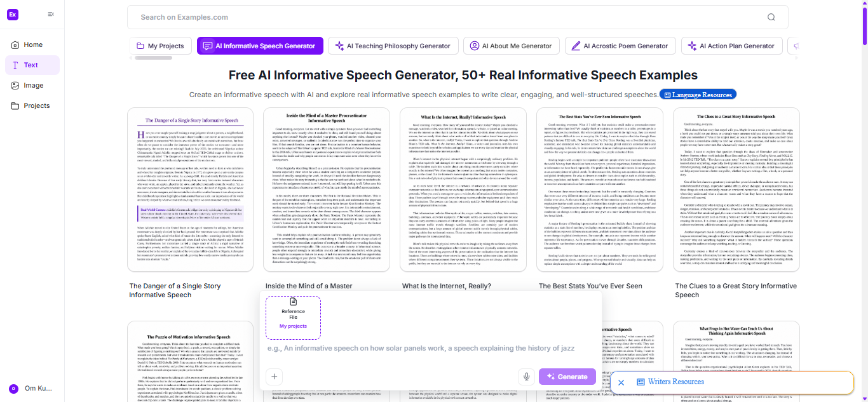The image size is (868, 402).
Task: Click 'The Clues to a Great Story' title
Action: coord(736,290)
